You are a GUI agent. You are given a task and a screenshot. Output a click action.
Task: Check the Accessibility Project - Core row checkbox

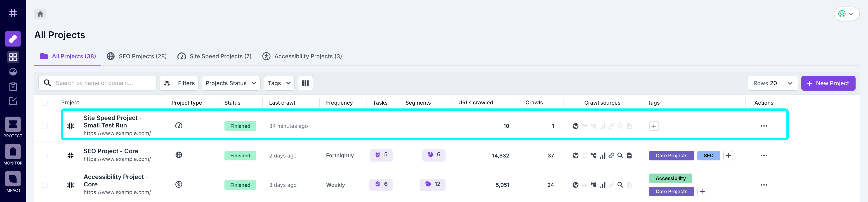click(x=45, y=185)
